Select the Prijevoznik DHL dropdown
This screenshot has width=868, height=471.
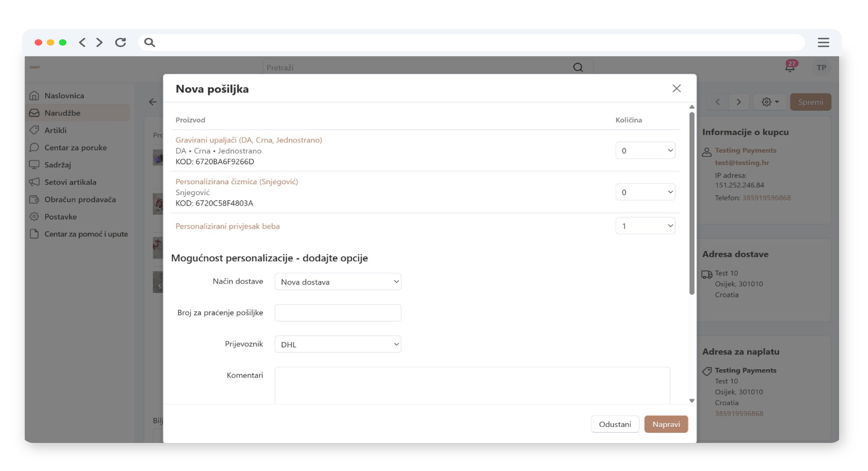(x=338, y=344)
